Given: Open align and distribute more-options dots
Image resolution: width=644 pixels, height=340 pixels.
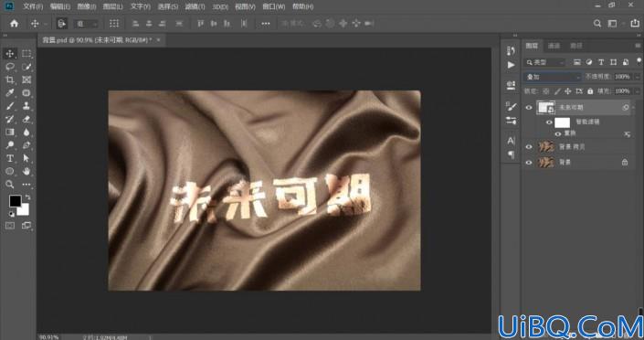Looking at the screenshot, I should tap(266, 24).
